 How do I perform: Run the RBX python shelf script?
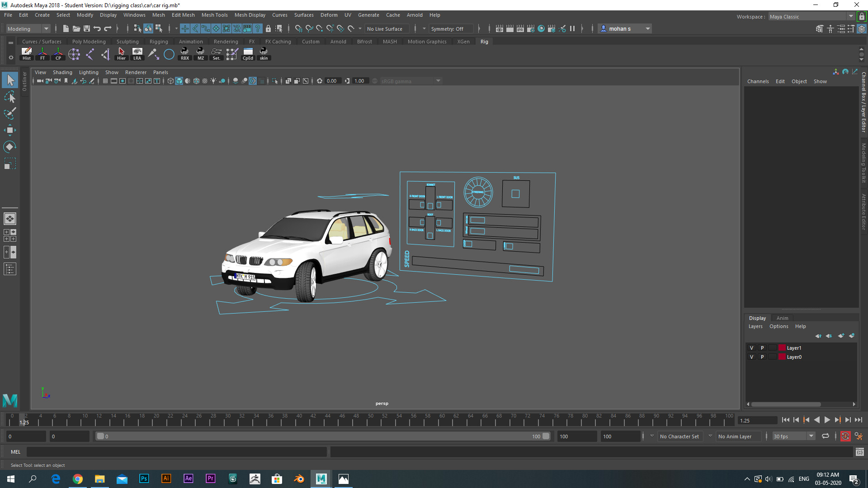coord(184,54)
